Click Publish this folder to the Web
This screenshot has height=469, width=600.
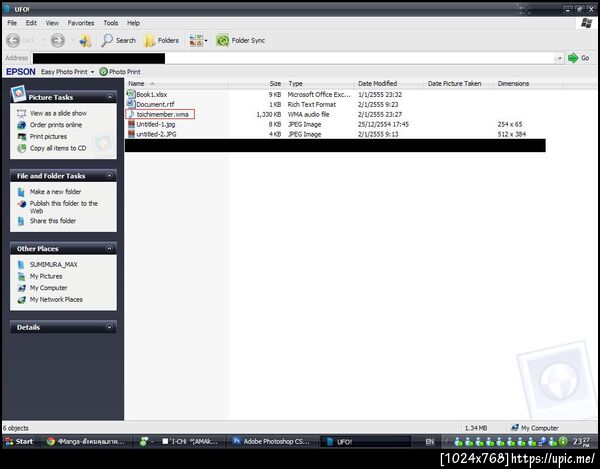64,207
